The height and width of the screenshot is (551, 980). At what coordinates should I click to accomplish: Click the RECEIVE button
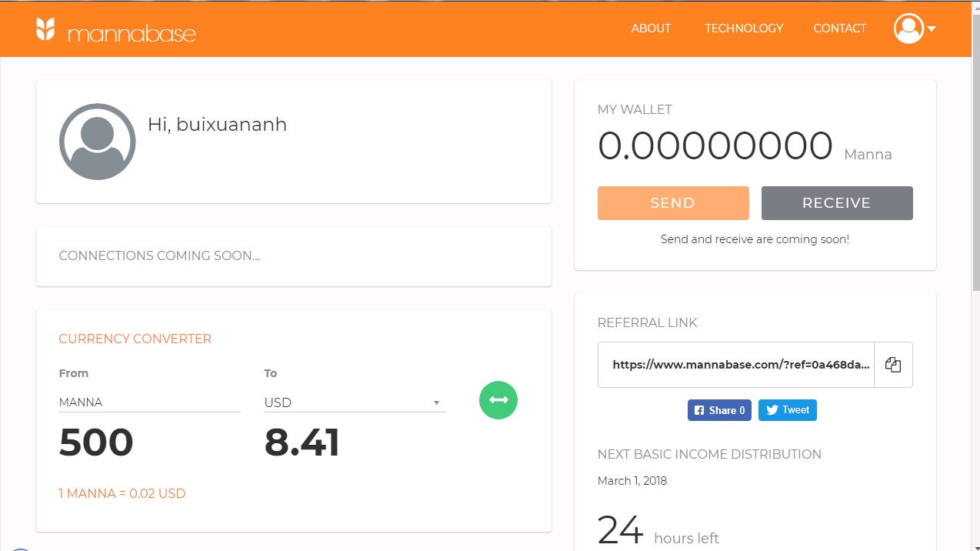pos(837,203)
